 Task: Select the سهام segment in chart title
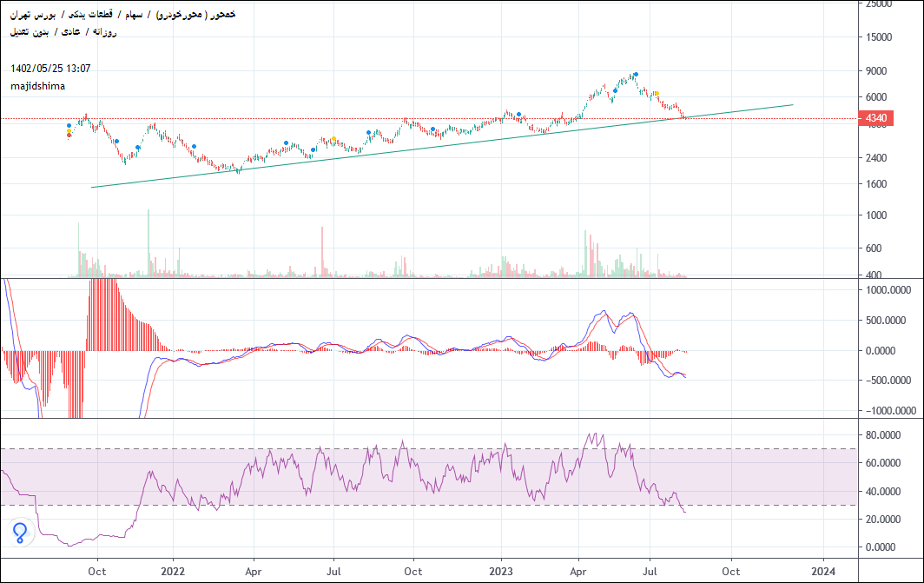[x=134, y=14]
